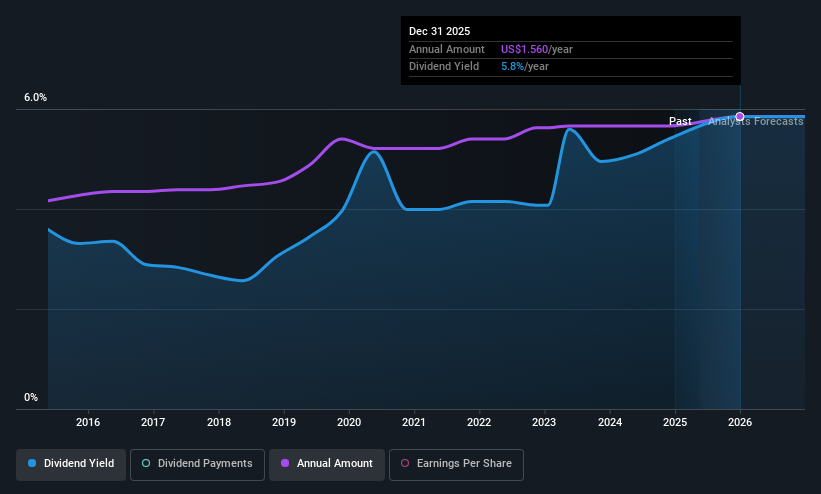Click the Dec 31 2025 tooltip date

[x=439, y=31]
